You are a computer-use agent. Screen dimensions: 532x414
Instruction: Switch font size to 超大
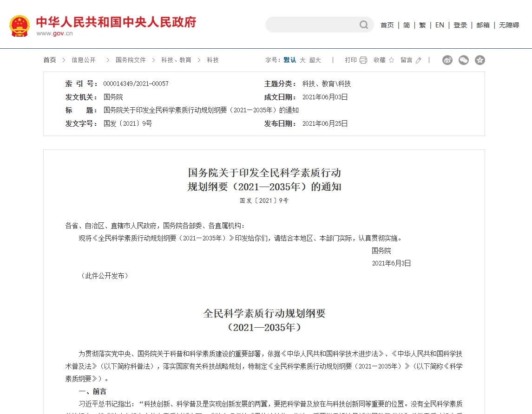point(315,60)
